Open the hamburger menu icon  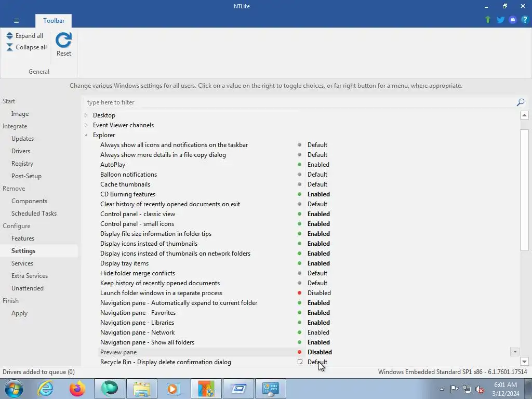tap(16, 21)
